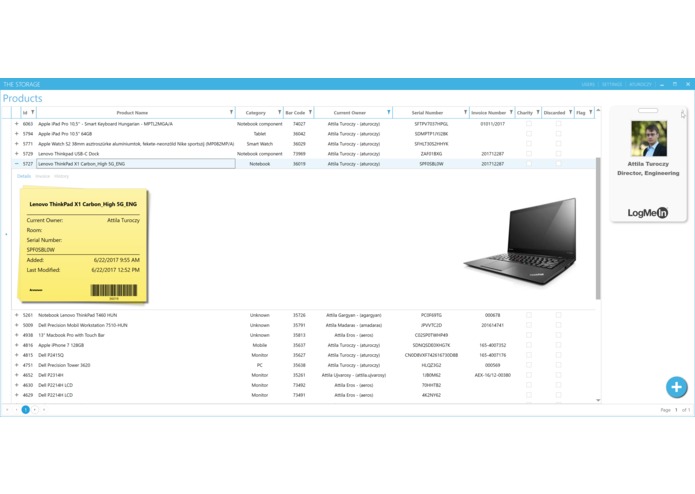Click the barcode on the yellow note
695x494 pixels.
pos(114,291)
